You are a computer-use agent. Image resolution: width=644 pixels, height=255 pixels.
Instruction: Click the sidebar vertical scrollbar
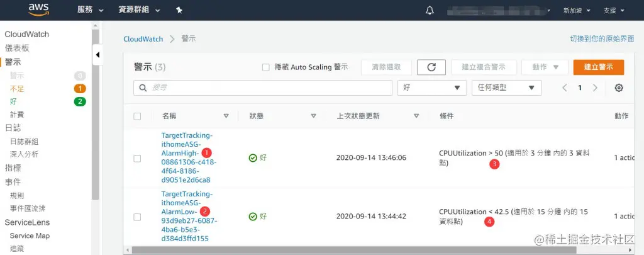coord(96,113)
